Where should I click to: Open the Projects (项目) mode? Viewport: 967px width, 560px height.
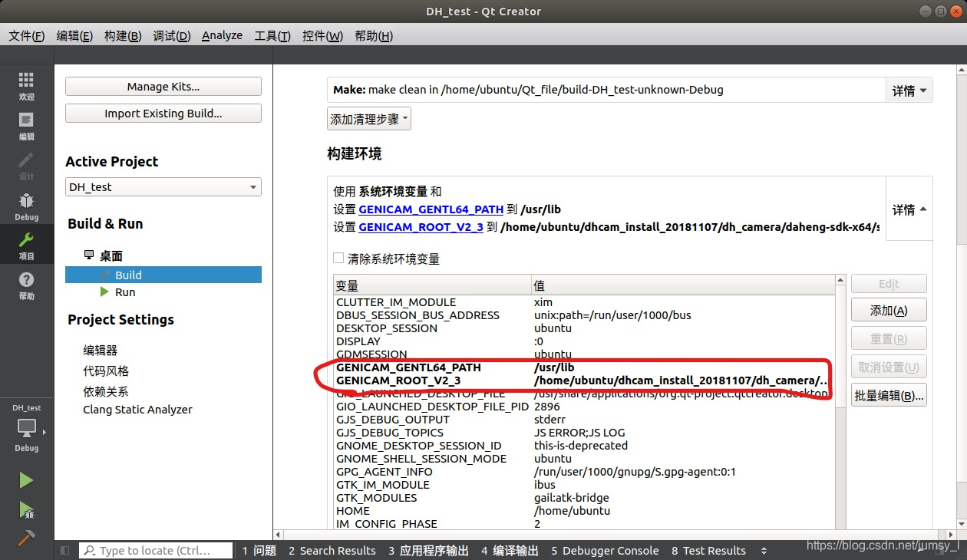(x=26, y=245)
